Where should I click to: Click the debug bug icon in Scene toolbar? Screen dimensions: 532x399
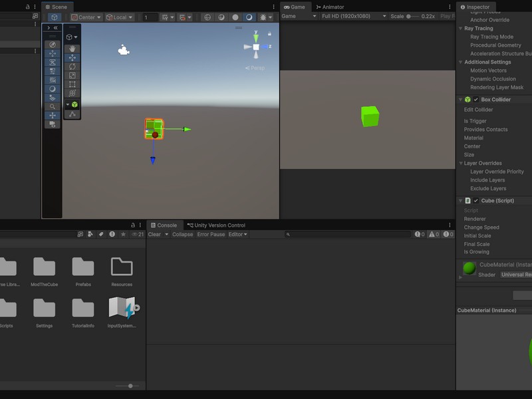pyautogui.click(x=263, y=17)
